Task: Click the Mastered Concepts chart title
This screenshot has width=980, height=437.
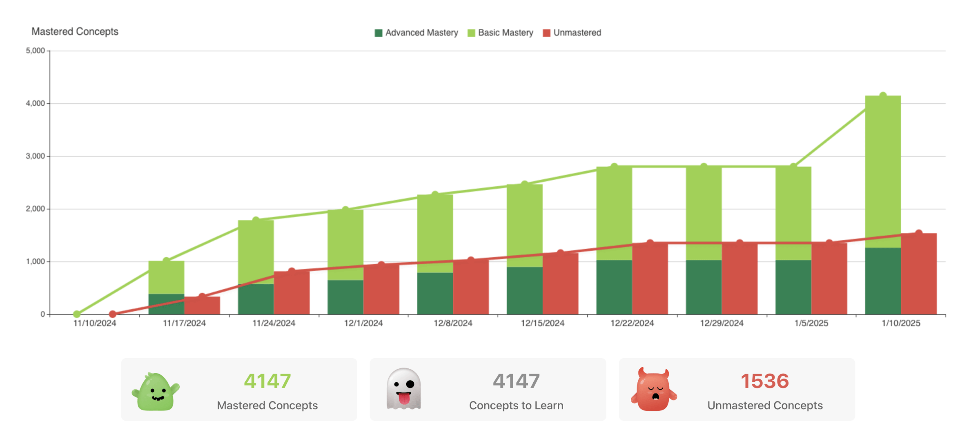Action: coord(75,31)
